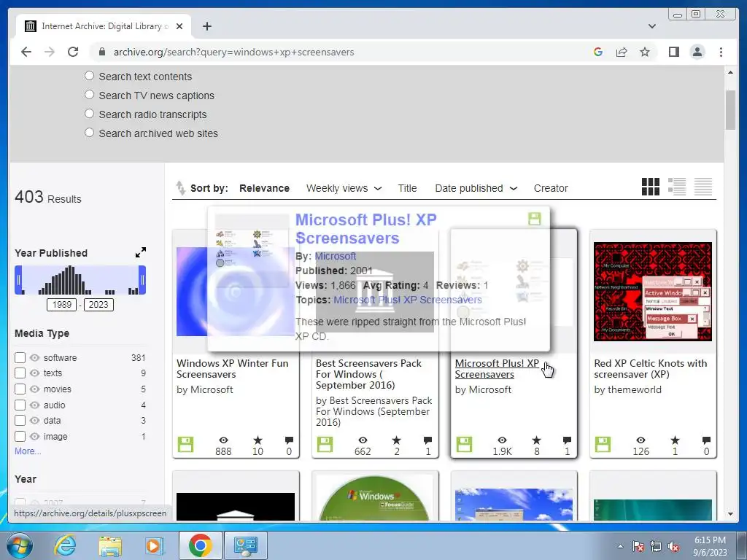Open Chrome profile avatar
This screenshot has height=560, width=747.
pos(697,52)
